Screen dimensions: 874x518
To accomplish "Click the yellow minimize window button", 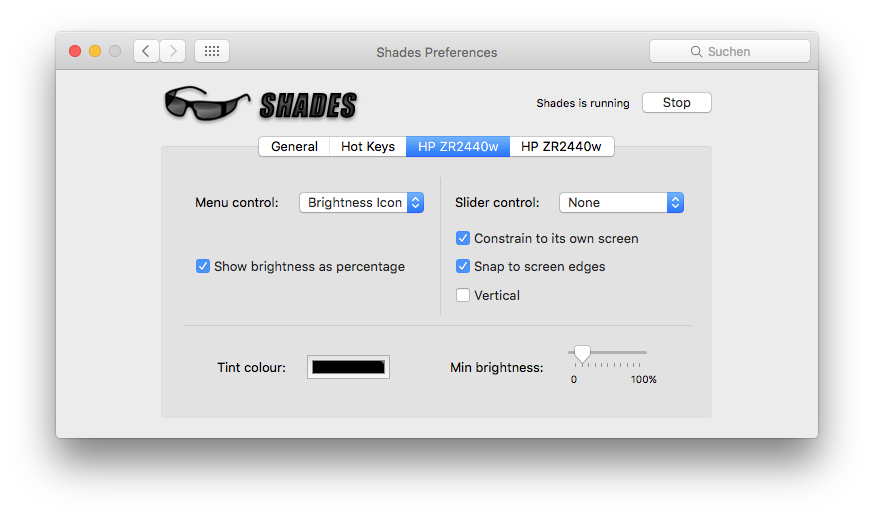I will (x=95, y=51).
